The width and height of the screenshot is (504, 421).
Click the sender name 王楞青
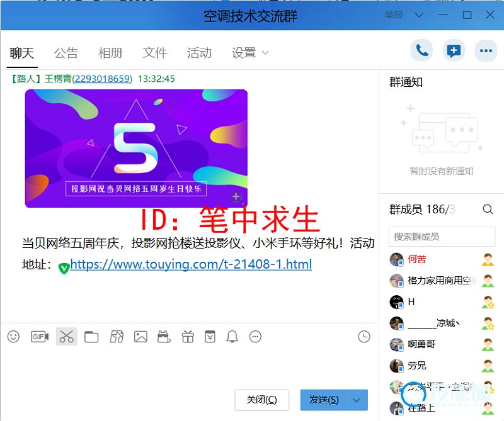point(58,79)
